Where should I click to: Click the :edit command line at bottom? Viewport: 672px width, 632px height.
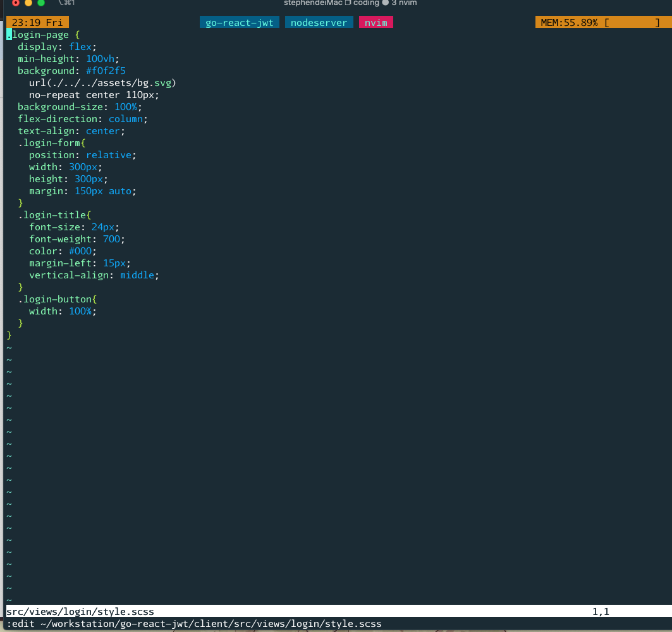coord(190,623)
